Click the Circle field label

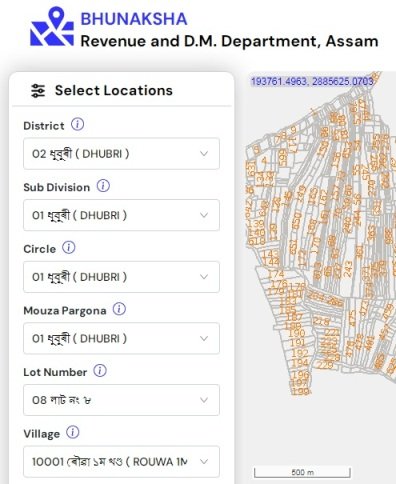[x=39, y=249]
